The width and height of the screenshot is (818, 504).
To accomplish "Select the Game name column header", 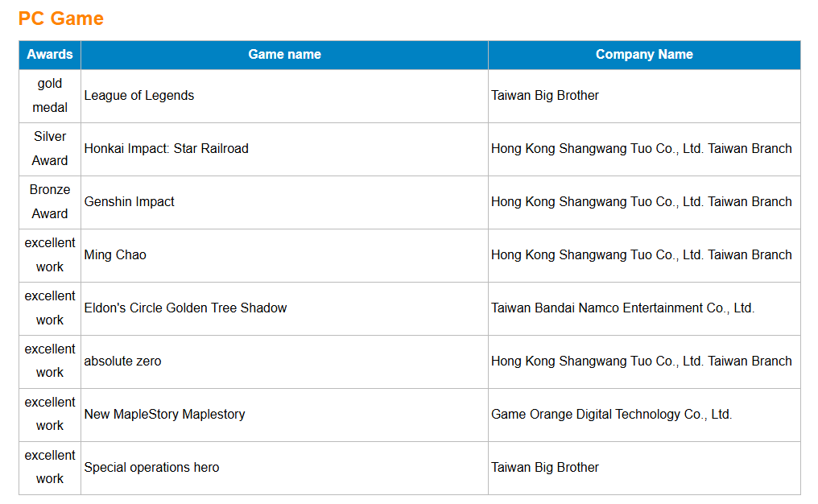I will point(284,55).
